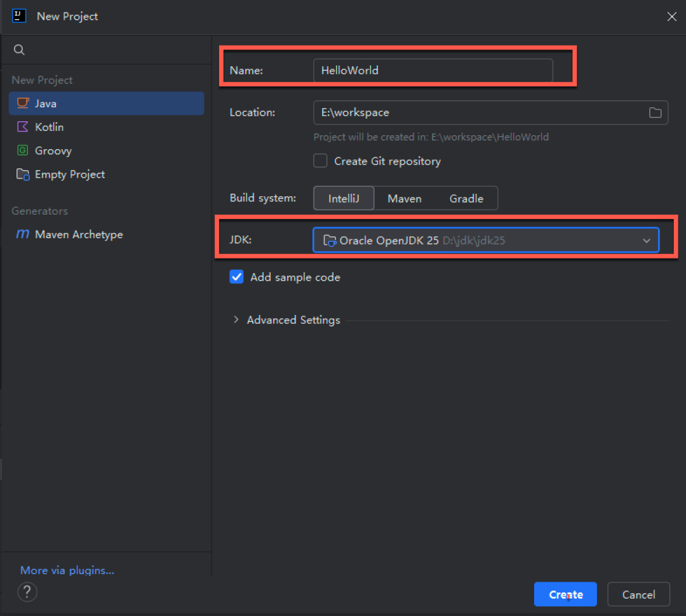Click the IntelliJ IDEA logo in title bar

coord(19,16)
